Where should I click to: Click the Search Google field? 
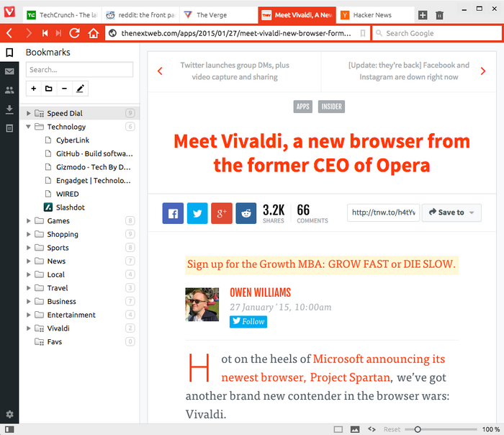tap(437, 33)
